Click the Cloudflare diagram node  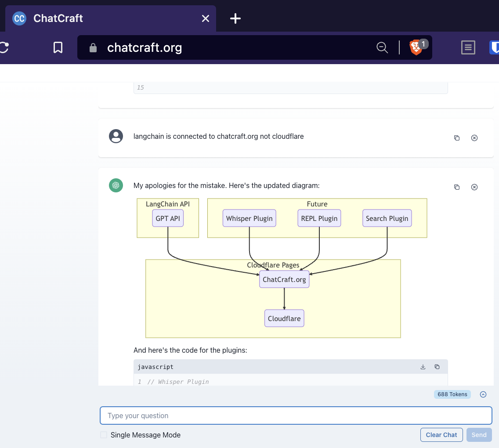point(284,318)
